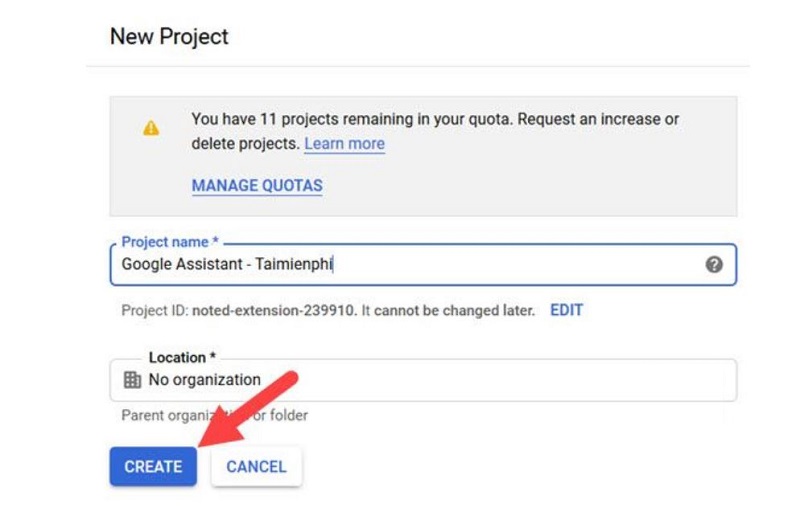Image resolution: width=800 pixels, height=520 pixels.
Task: Open the Learn more link
Action: (x=344, y=144)
